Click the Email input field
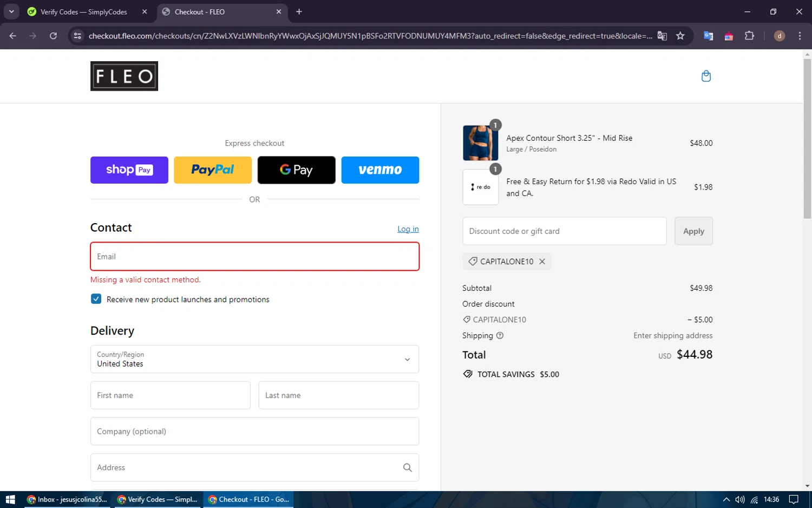This screenshot has width=812, height=508. (x=254, y=256)
